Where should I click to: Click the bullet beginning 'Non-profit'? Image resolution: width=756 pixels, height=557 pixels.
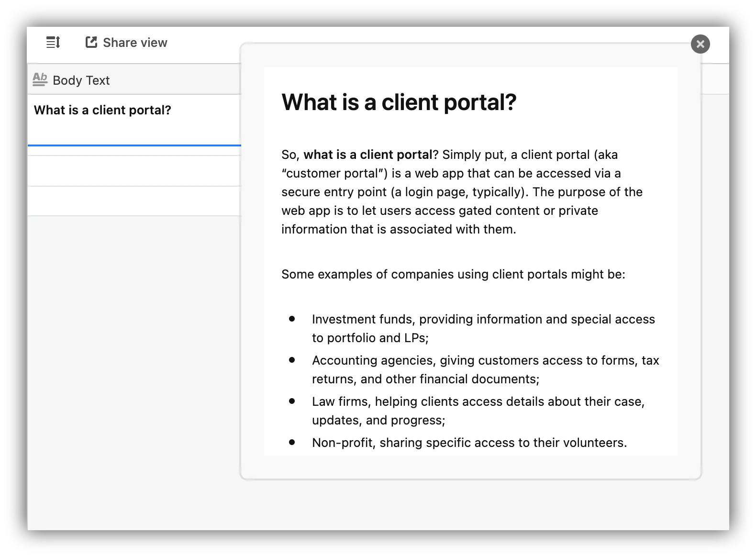469,443
